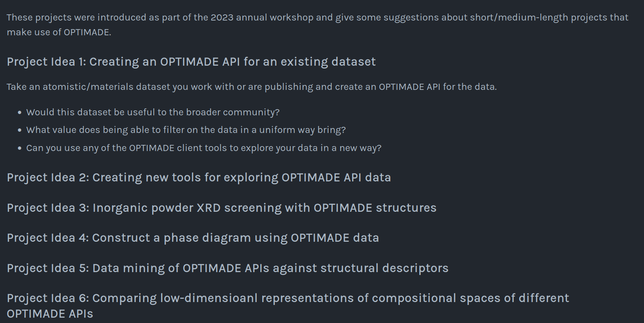Select the 'Would this dataset be useful' bullet
644x323 pixels.
coord(153,112)
